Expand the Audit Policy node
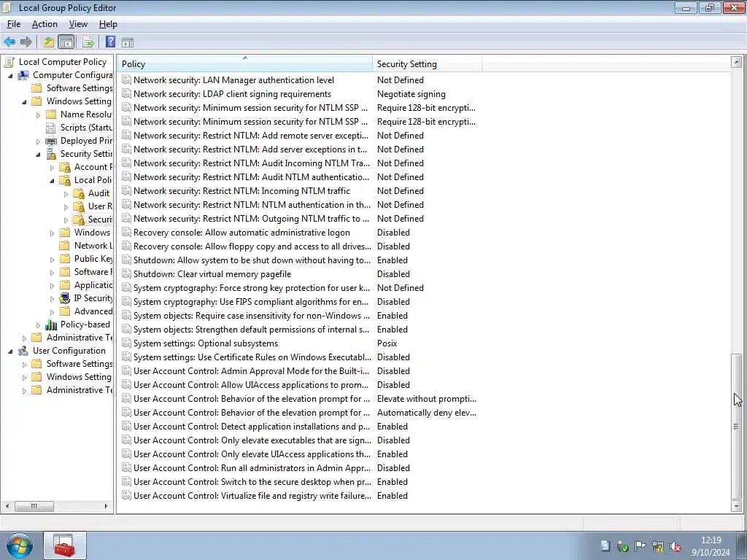The image size is (747, 560). coord(66,193)
